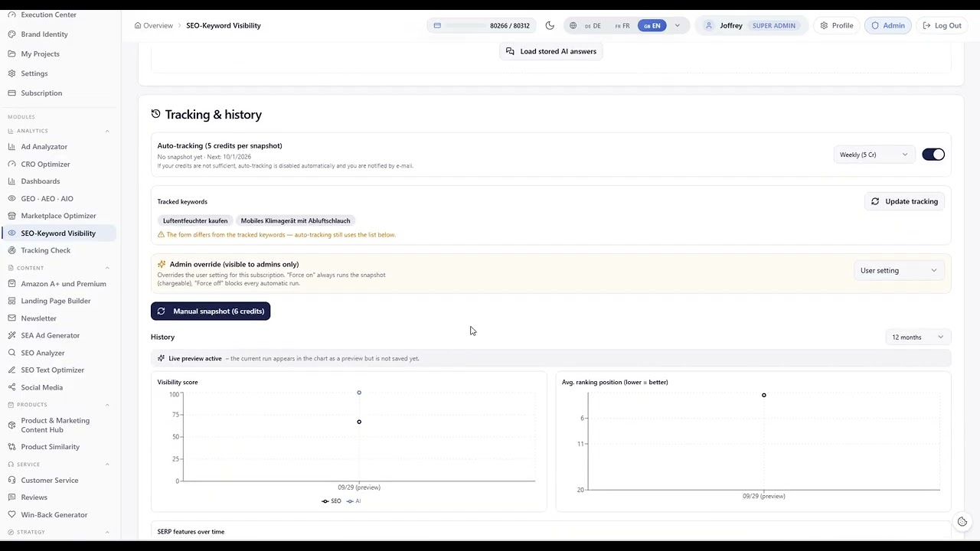Collapse the Analytics sidebar section
980x551 pixels.
[107, 131]
